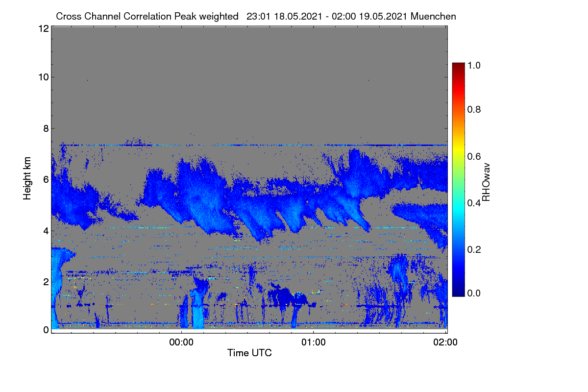Click the height tick label '10'

43,77
